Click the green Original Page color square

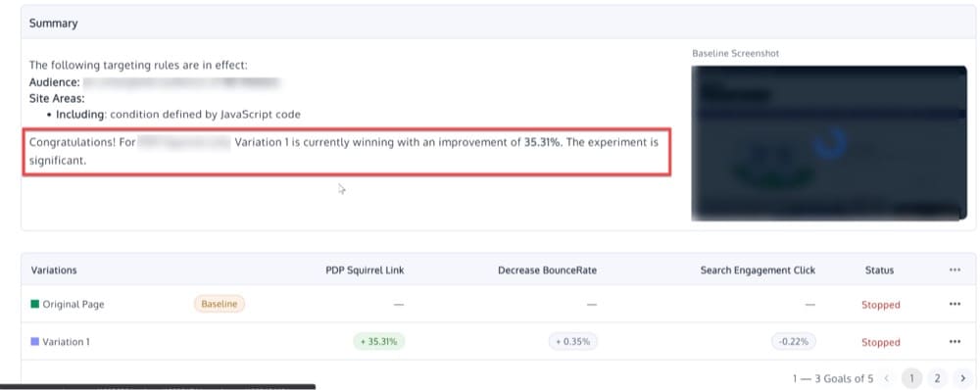(x=35, y=305)
